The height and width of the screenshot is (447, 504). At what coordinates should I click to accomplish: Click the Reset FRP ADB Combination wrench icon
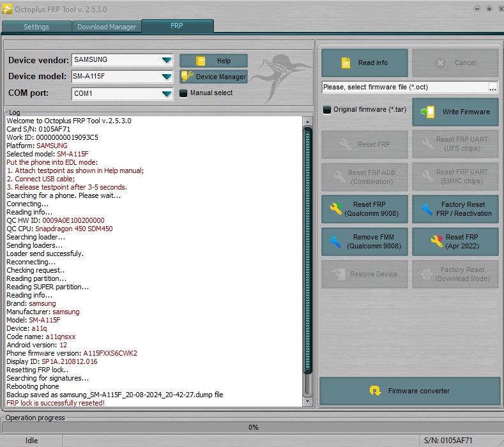(x=339, y=177)
